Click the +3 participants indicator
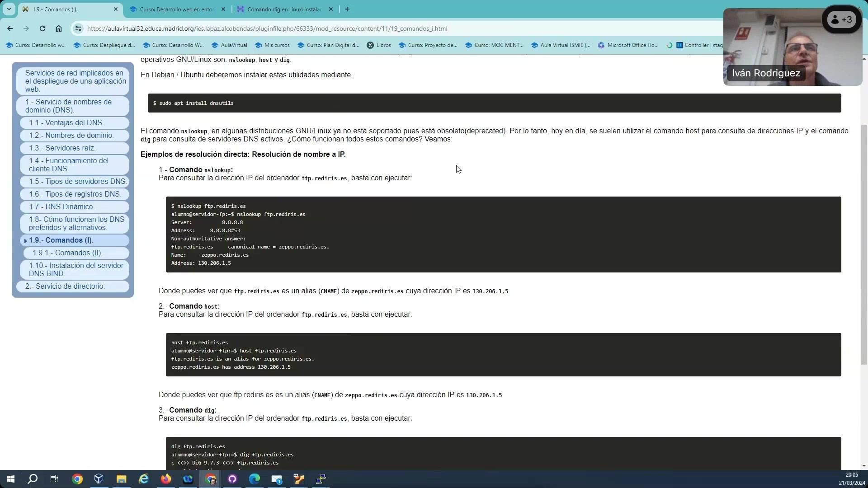868x488 pixels. click(x=842, y=19)
